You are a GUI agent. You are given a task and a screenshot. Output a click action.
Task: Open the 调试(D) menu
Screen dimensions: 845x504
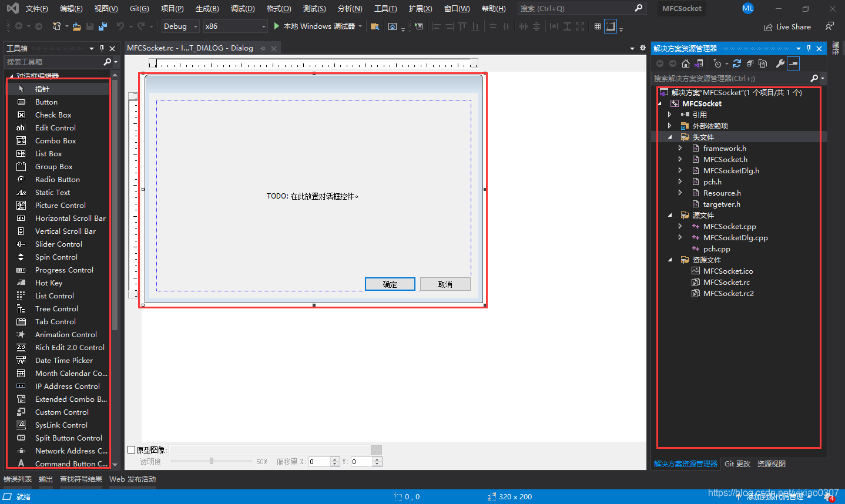(243, 9)
